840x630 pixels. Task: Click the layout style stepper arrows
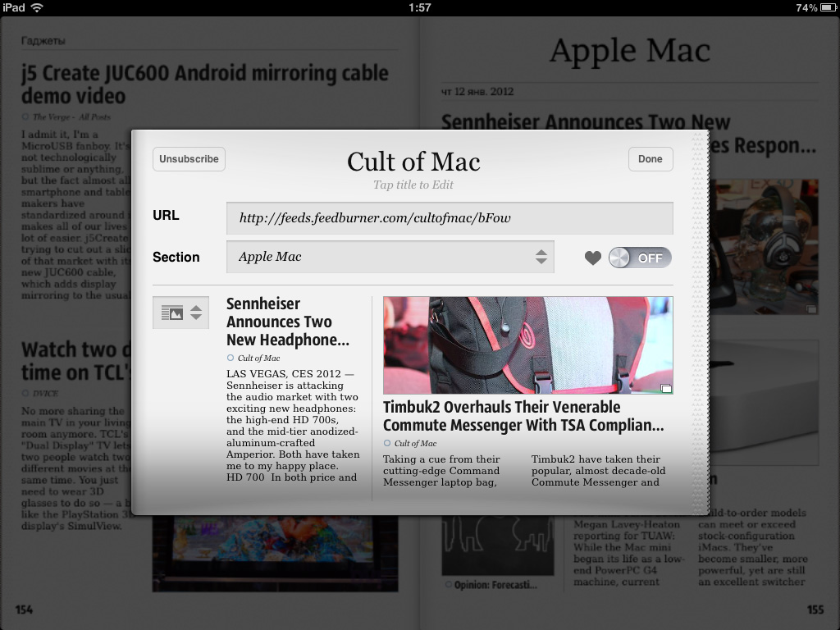click(196, 313)
